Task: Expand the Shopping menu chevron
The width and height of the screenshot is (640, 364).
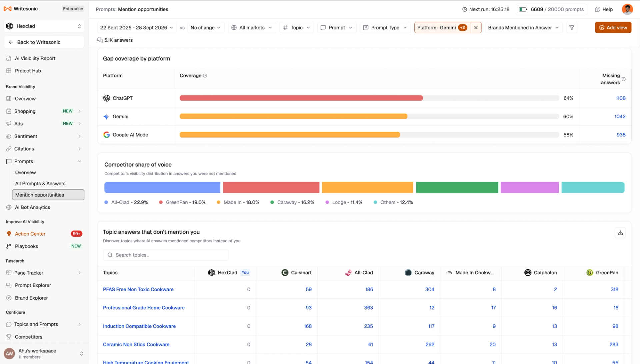Action: click(x=79, y=111)
